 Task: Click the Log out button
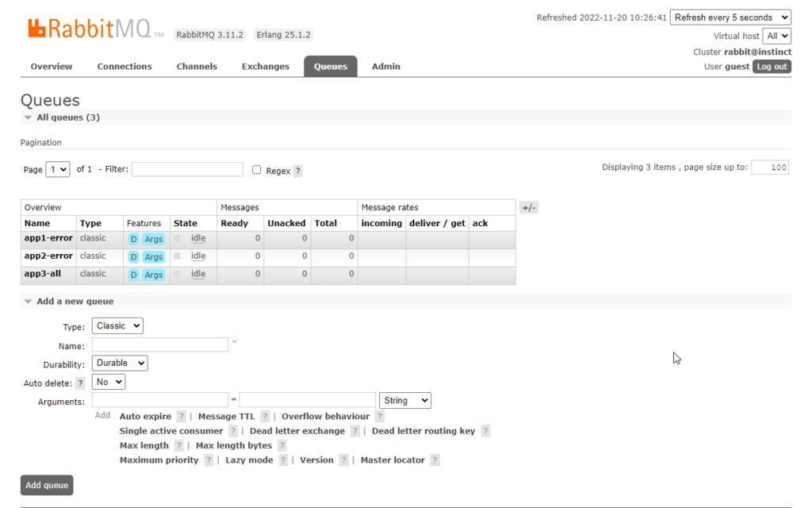click(771, 67)
